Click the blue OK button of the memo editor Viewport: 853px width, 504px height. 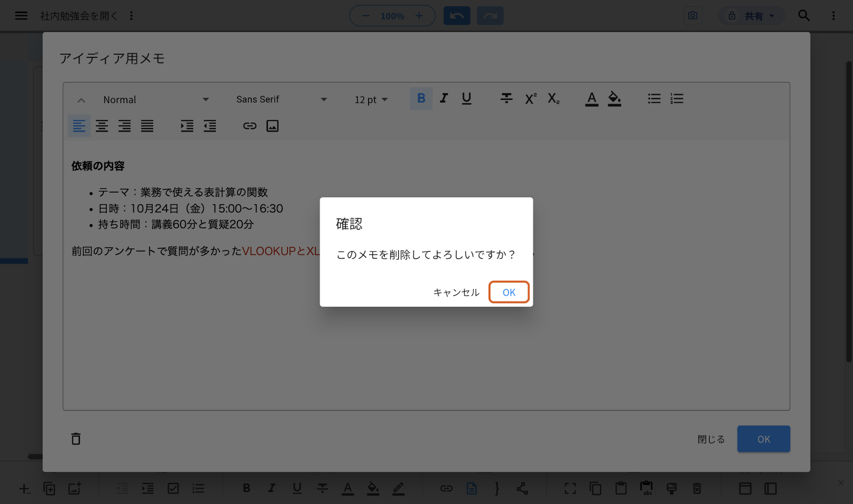pos(763,439)
